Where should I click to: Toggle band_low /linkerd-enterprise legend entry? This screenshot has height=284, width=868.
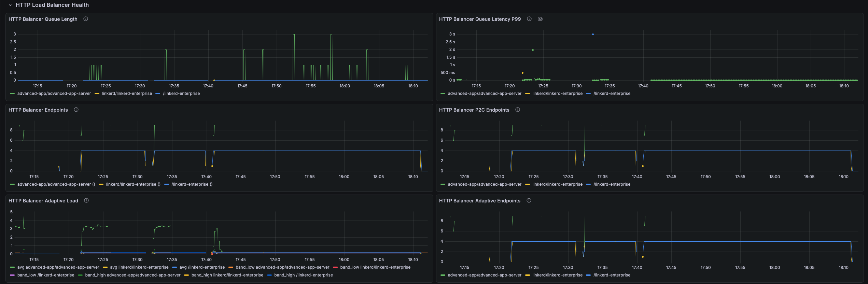46,275
